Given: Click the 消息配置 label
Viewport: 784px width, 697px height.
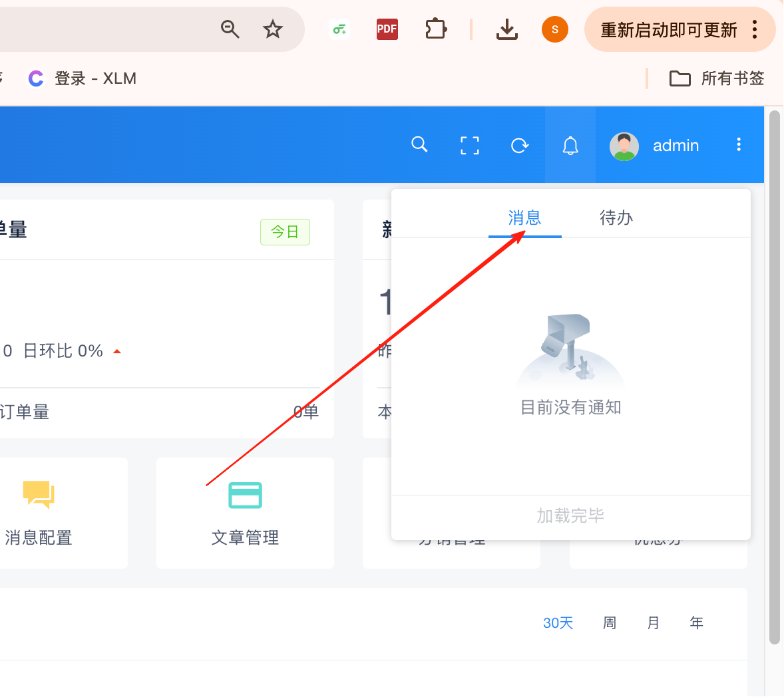Looking at the screenshot, I should (x=39, y=537).
